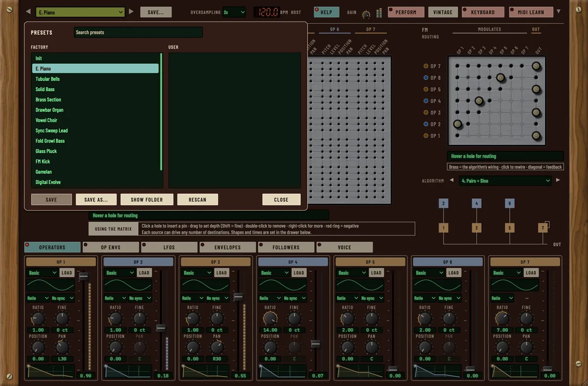Click the OP 7 RATIO knob
Screen dimensions: 588x386
tap(502, 319)
